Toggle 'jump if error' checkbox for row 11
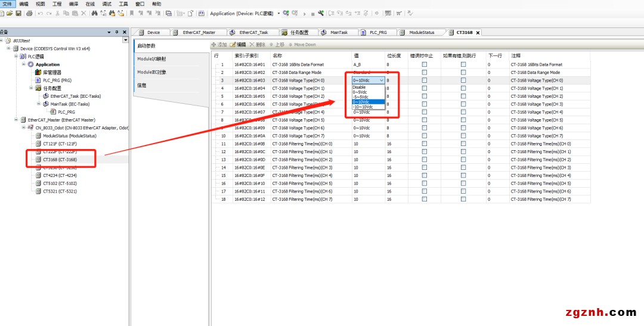The image size is (644, 326). click(463, 144)
